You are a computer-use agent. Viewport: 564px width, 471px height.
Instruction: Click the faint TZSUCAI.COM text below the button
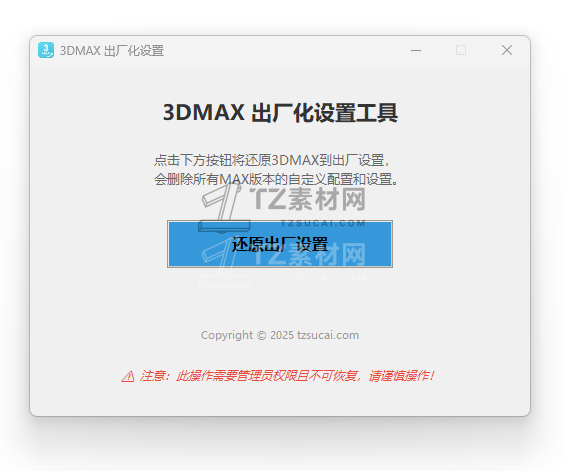tap(323, 278)
